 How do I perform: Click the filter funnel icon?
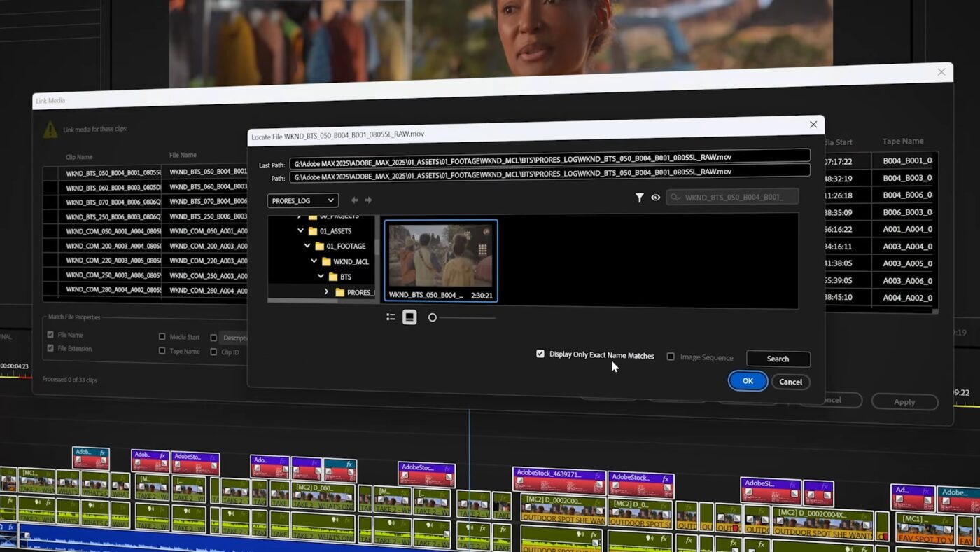click(x=639, y=198)
